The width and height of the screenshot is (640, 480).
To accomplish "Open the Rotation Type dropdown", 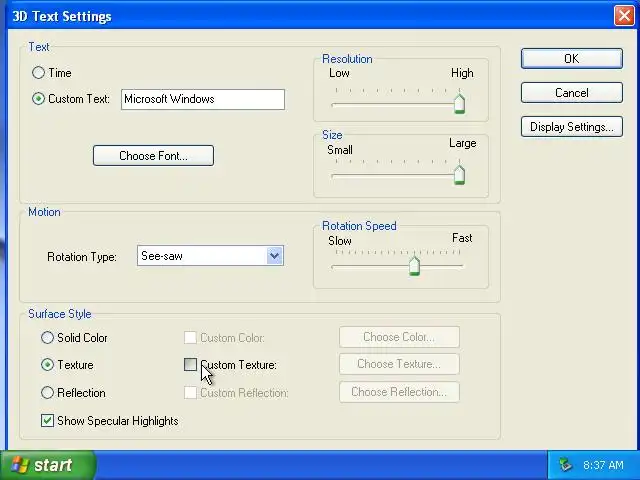I will point(274,256).
